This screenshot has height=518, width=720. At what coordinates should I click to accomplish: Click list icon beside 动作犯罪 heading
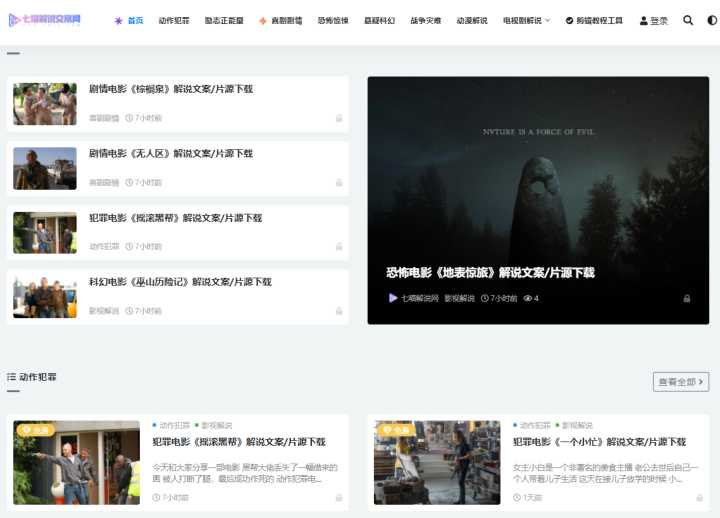click(11, 377)
